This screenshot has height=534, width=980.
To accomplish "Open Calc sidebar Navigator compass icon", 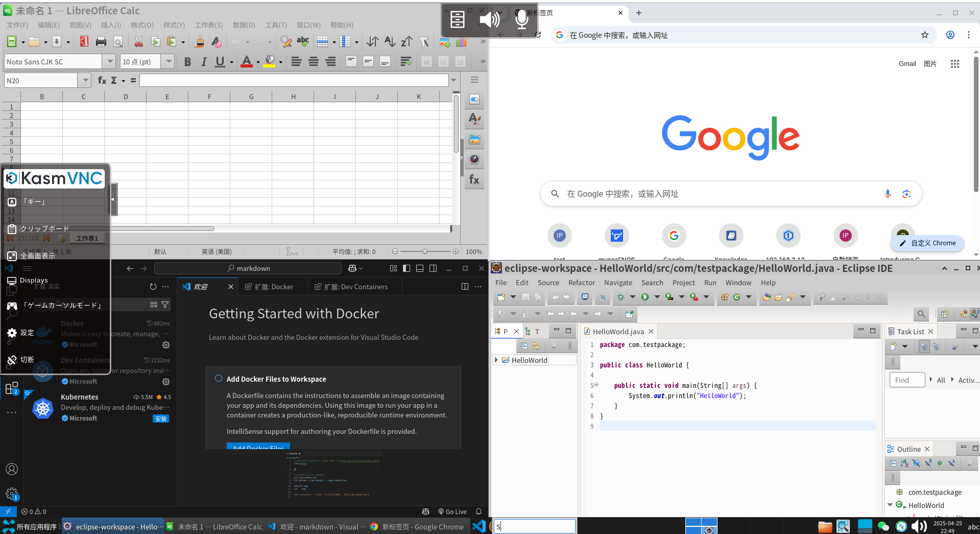I will pyautogui.click(x=474, y=159).
